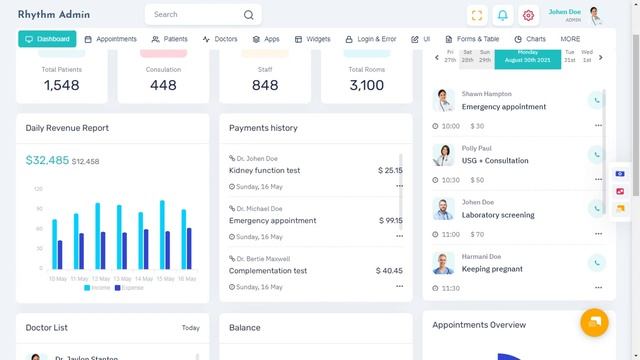Click the Dr. Johen Doe payment link
640x360 pixels.
coord(253,158)
